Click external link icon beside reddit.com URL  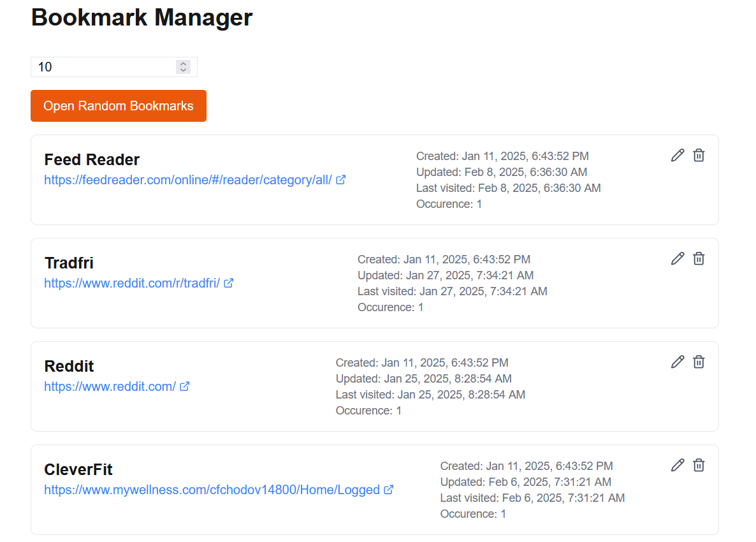185,386
